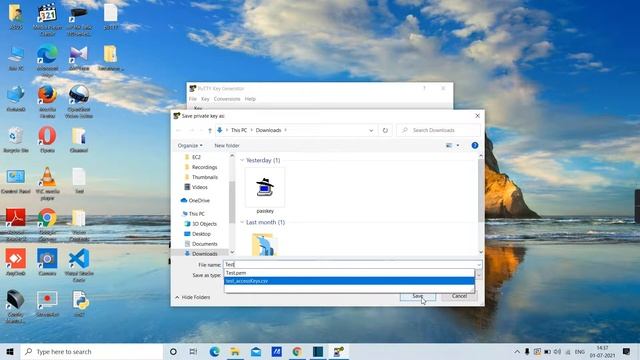
Task: Show hidden system tray icons chevron
Action: 517,351
